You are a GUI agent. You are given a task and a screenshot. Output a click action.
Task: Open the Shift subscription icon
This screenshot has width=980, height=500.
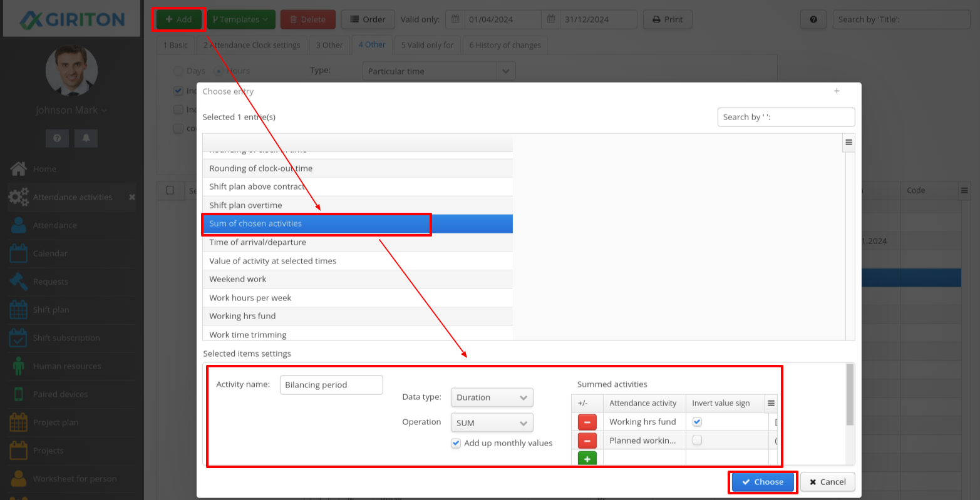[x=18, y=337]
